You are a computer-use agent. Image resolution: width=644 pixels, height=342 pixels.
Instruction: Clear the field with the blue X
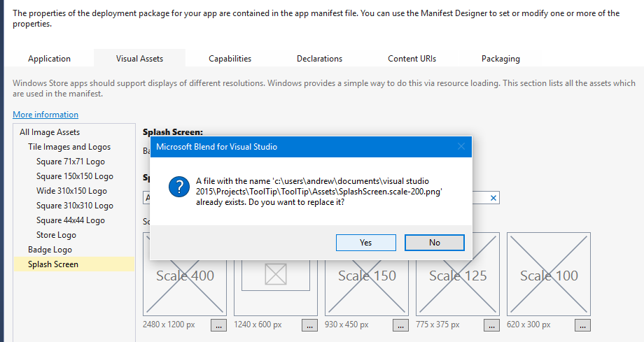point(493,198)
